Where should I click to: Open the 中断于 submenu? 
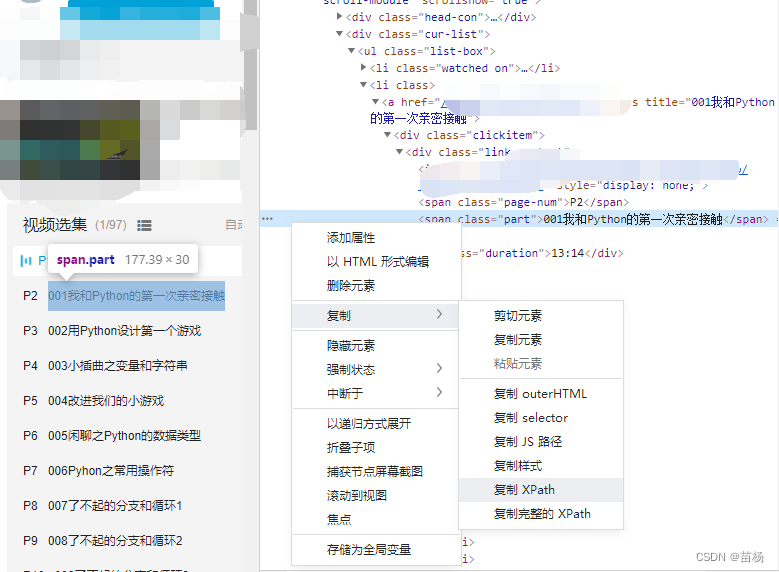pyautogui.click(x=376, y=393)
